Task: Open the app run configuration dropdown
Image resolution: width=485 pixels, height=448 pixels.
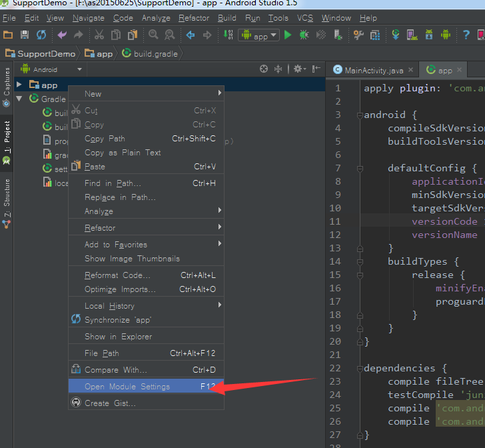Action: point(258,36)
